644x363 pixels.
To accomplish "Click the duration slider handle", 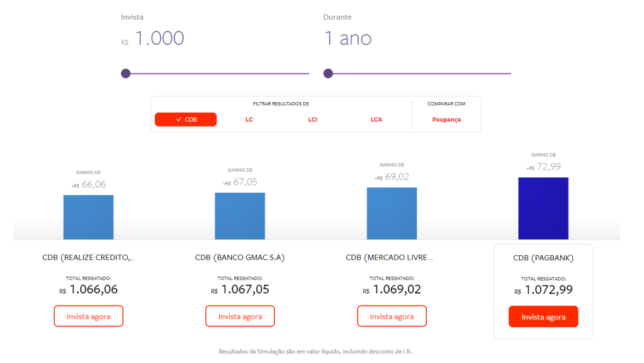I will point(328,74).
